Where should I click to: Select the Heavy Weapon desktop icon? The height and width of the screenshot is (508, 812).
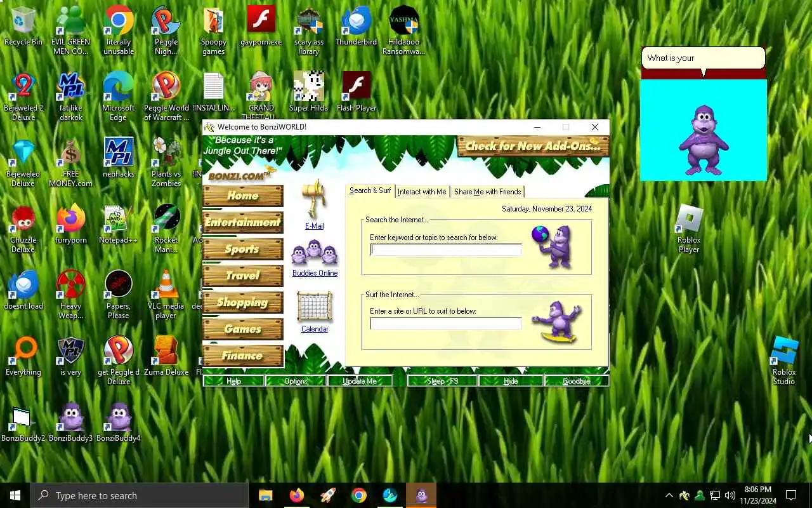[x=71, y=295]
